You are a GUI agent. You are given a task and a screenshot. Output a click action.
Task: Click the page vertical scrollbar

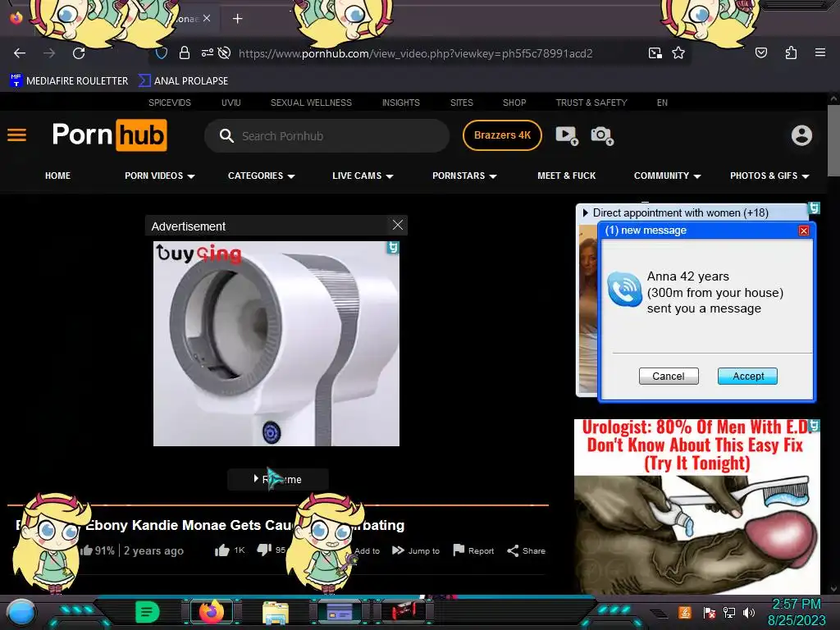coord(833,140)
